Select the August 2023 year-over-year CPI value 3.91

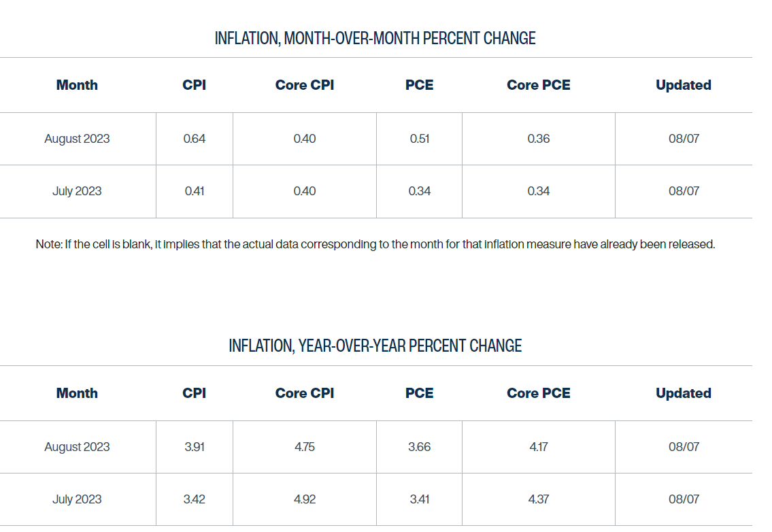195,447
